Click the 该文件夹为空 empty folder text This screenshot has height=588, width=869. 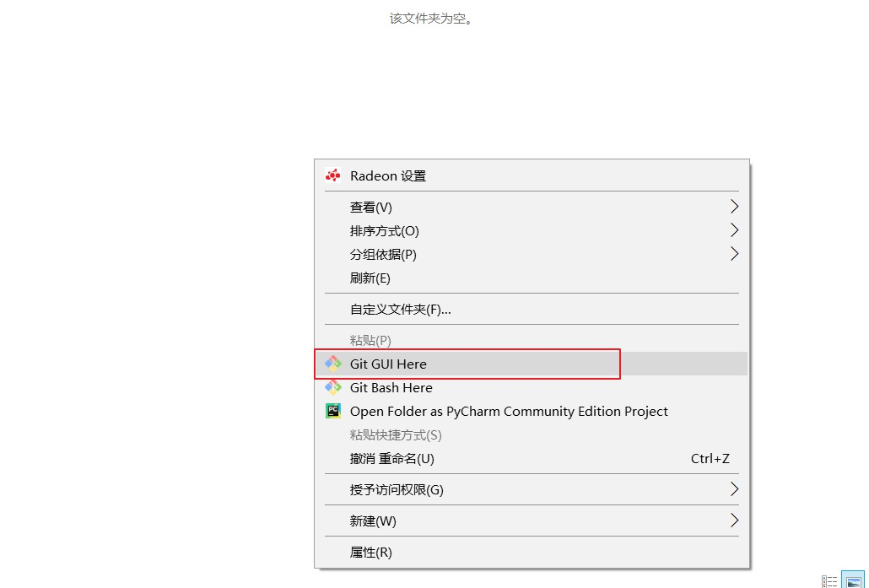(431, 18)
